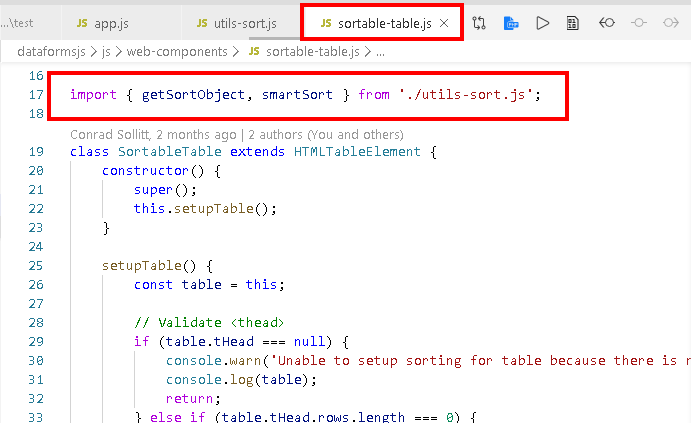Click the './utils-sort.js' import path string
Image resolution: width=691 pixels, height=423 pixels.
(465, 94)
